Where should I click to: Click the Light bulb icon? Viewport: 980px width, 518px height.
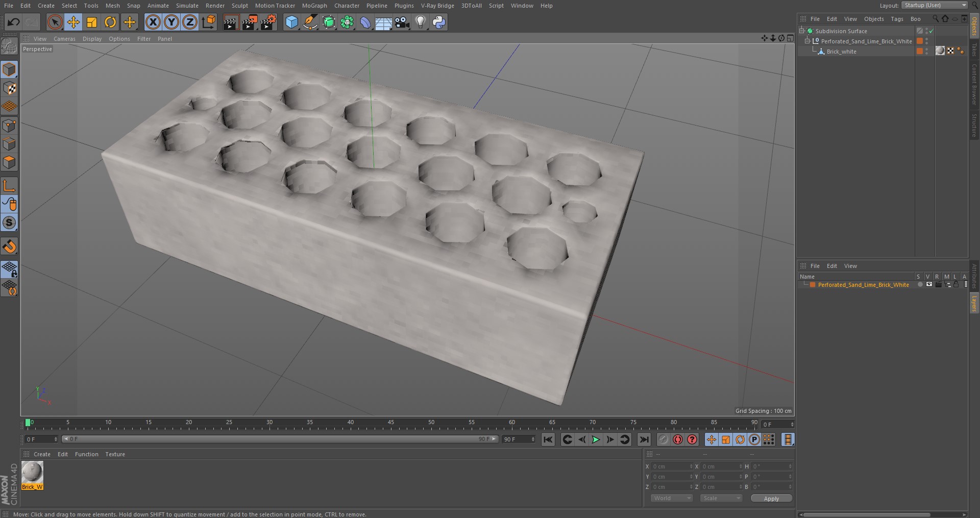point(420,22)
